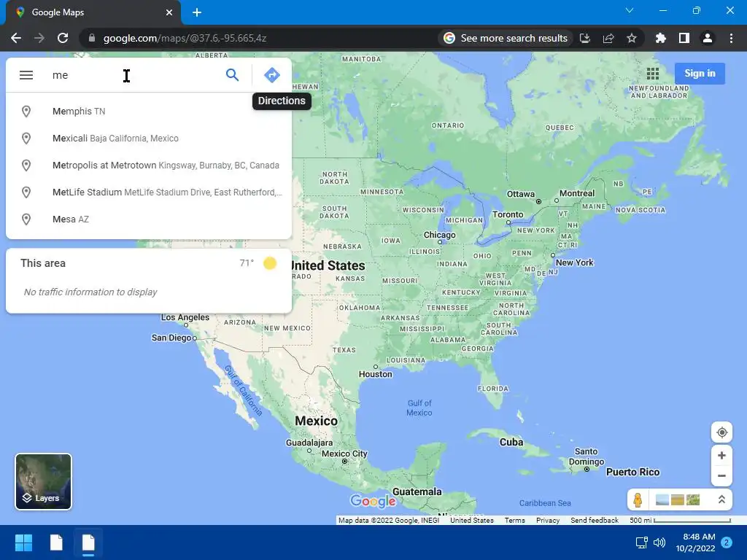Viewport: 747px width, 560px height.
Task: Click the site lock icon
Action: 92,38
